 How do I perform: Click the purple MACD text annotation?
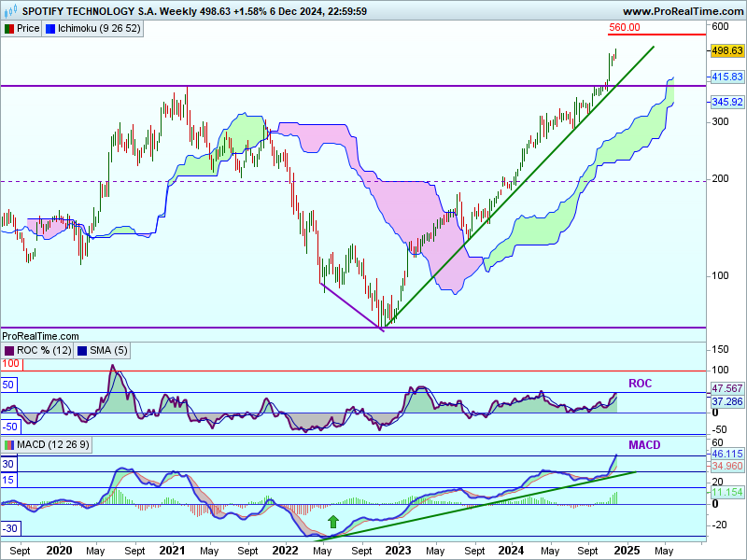[644, 445]
